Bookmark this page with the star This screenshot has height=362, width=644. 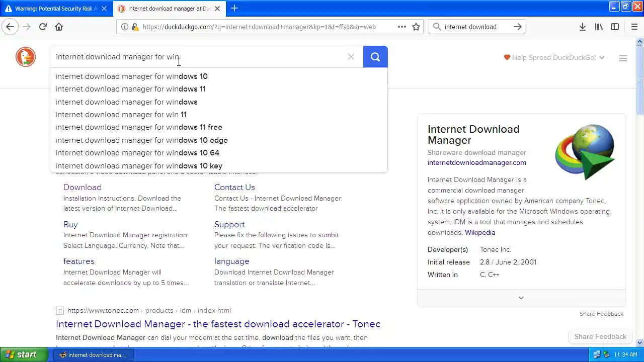(416, 27)
